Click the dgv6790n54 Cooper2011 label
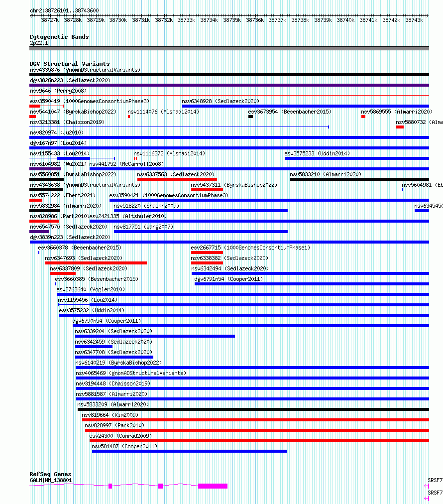The image size is (443, 504). (x=107, y=320)
